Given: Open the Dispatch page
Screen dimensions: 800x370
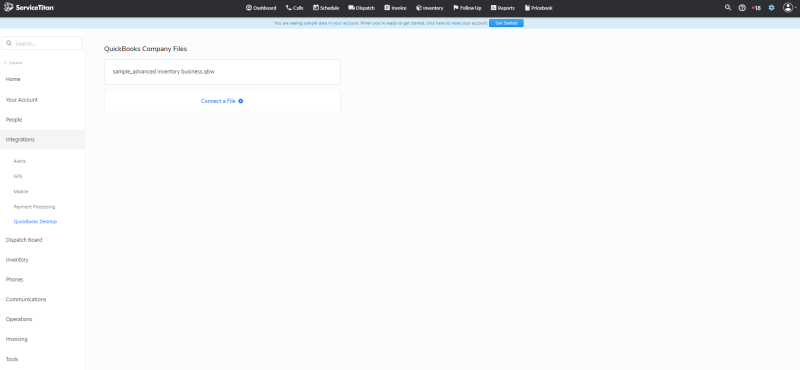Looking at the screenshot, I should (x=362, y=8).
